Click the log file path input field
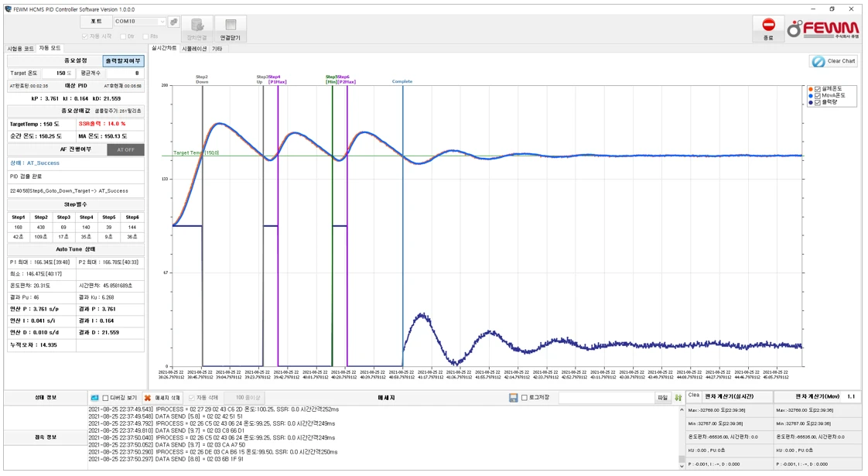This screenshot has height=476, width=868. coord(607,398)
